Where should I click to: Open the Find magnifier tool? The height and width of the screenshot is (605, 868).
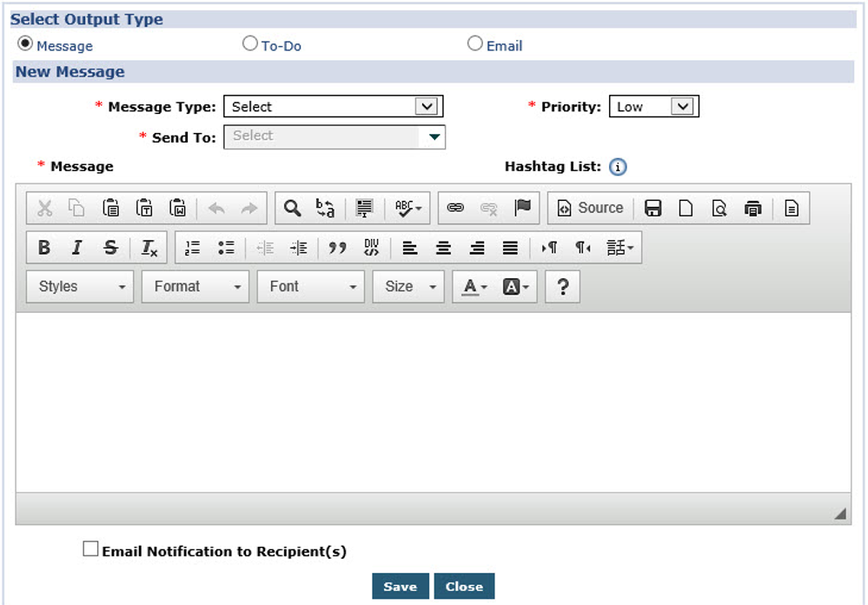(293, 208)
